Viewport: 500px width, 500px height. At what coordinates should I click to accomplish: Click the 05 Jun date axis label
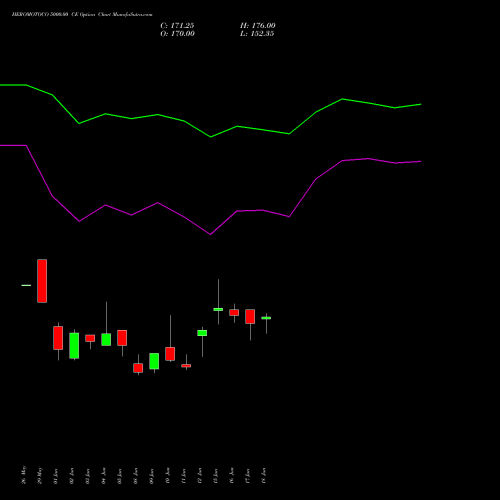tap(120, 476)
